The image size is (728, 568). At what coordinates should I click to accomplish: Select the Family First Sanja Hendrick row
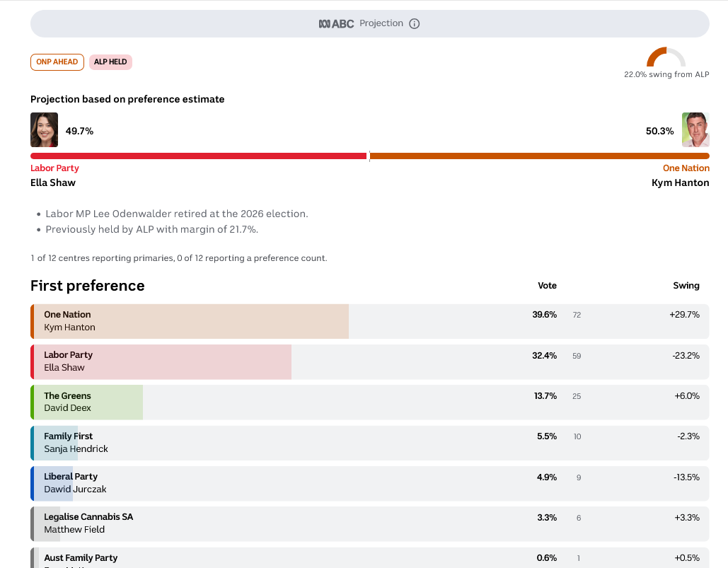(x=369, y=443)
